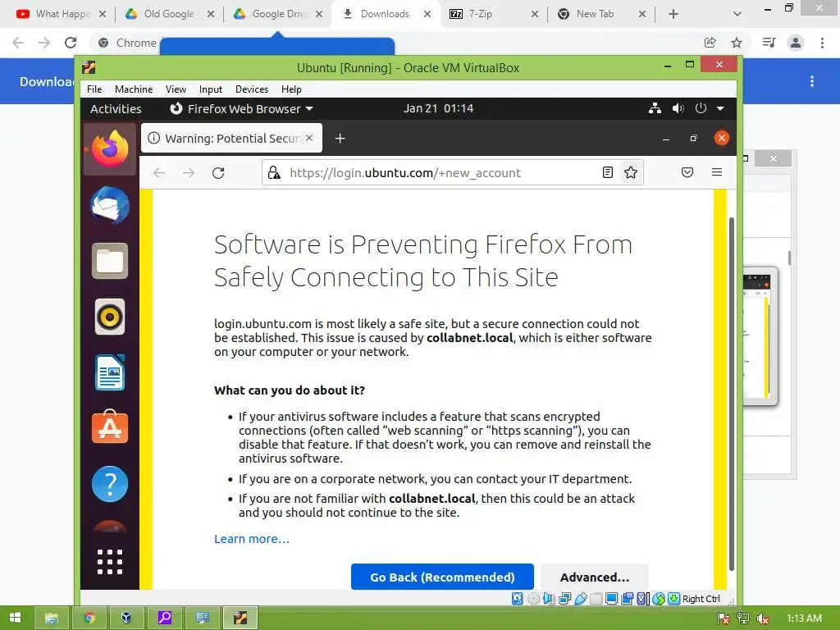
Task: Open the Files manager dock icon
Action: 110,261
